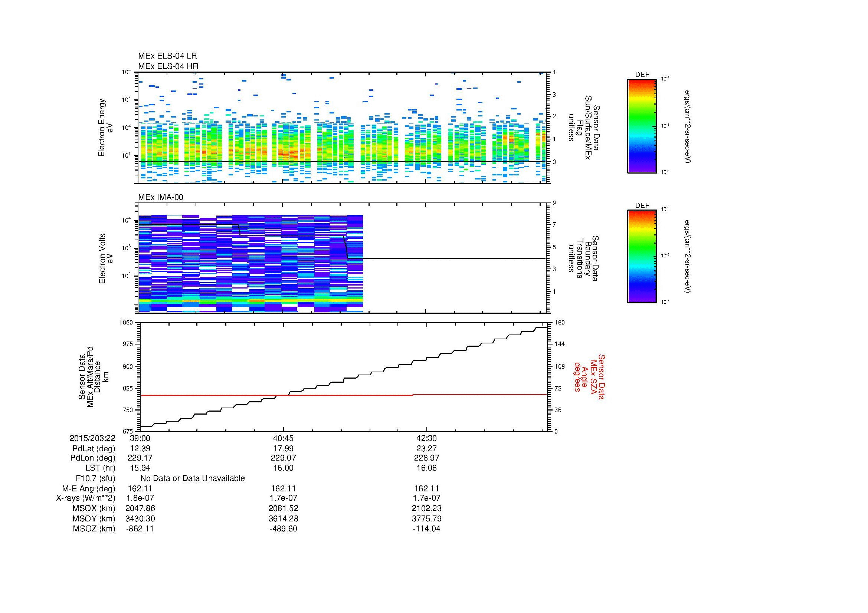Viewport: 868px width, 613px height.
Task: Click PdLat value 12.39
Action: (140, 449)
